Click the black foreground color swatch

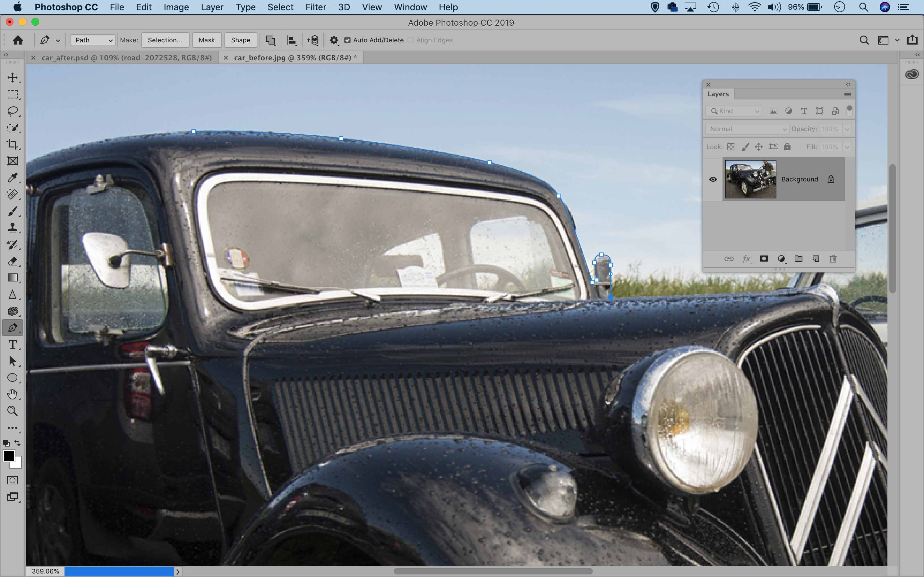coord(8,455)
